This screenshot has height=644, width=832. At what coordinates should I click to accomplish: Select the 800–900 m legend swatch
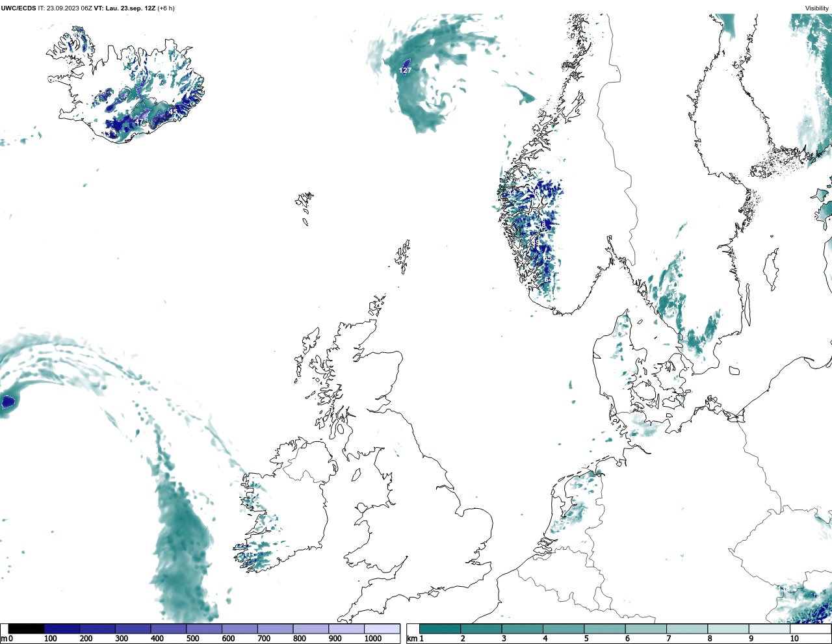[311, 629]
